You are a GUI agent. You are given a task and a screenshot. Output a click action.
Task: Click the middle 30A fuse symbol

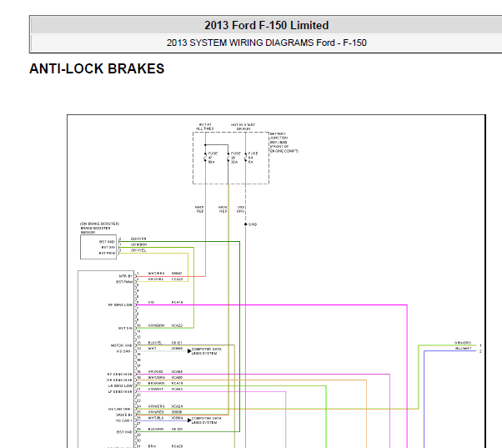click(x=228, y=157)
